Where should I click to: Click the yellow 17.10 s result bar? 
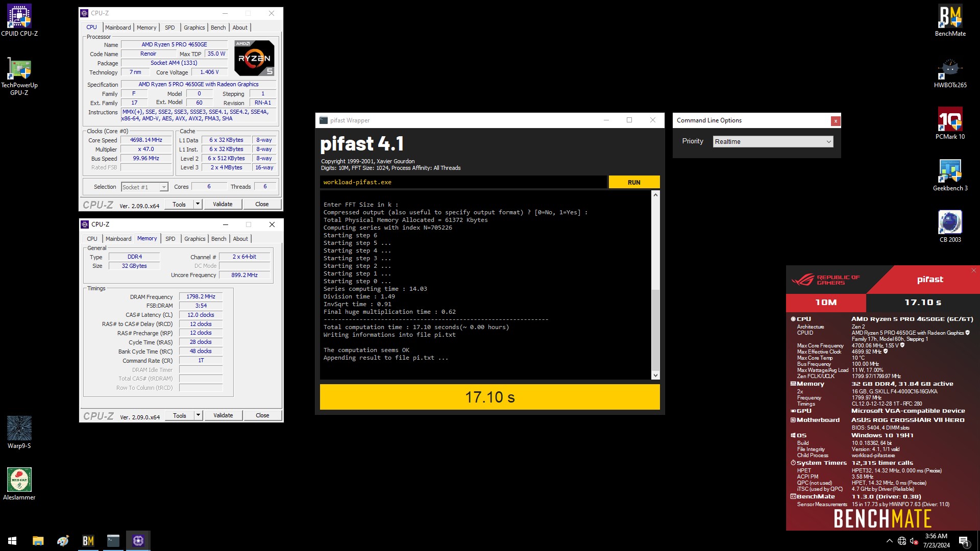pyautogui.click(x=489, y=397)
